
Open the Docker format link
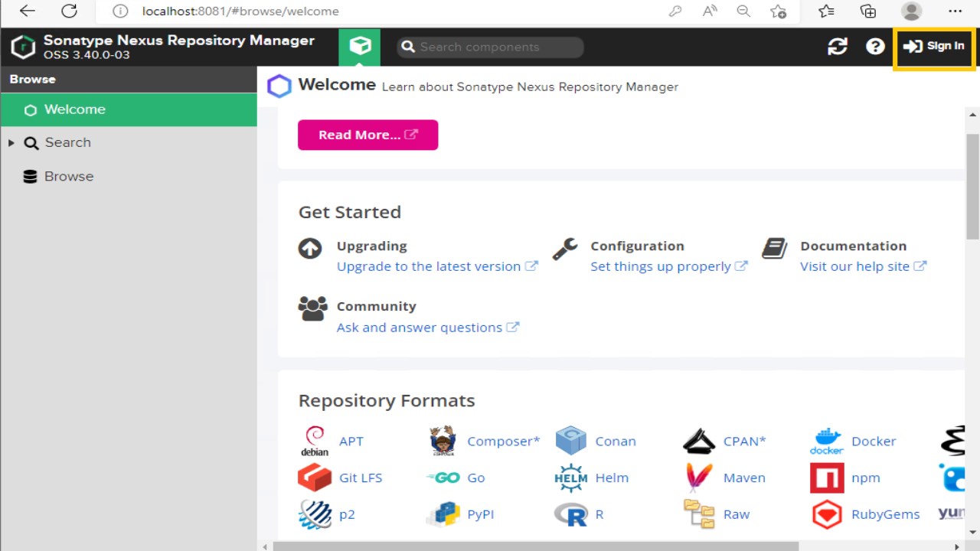pos(874,442)
